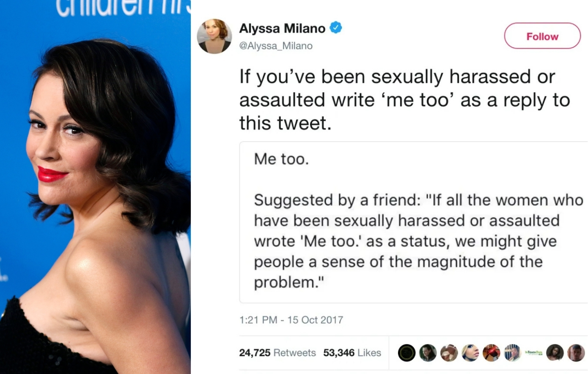Open the brown-and-white blurry liker avatar
Viewport: 588px width, 374px height.
click(449, 353)
